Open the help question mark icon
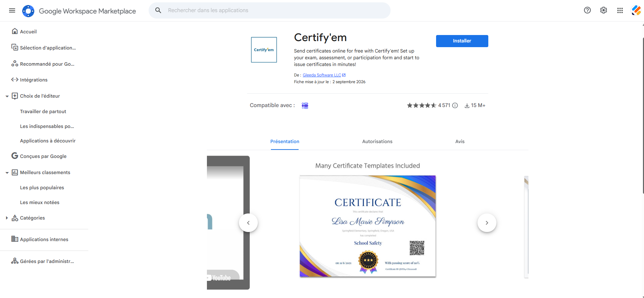Screen dimensions: 644x298 coord(587,10)
